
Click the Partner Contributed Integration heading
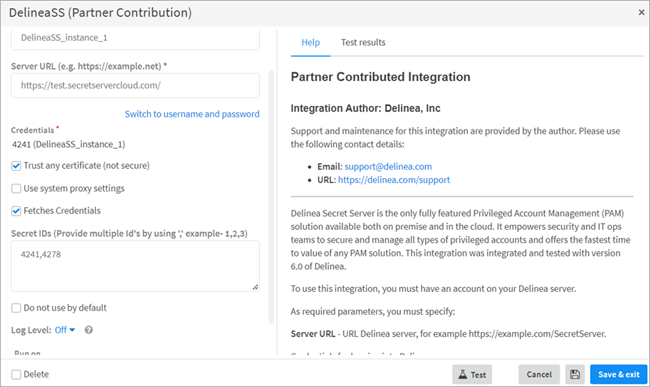coord(381,77)
